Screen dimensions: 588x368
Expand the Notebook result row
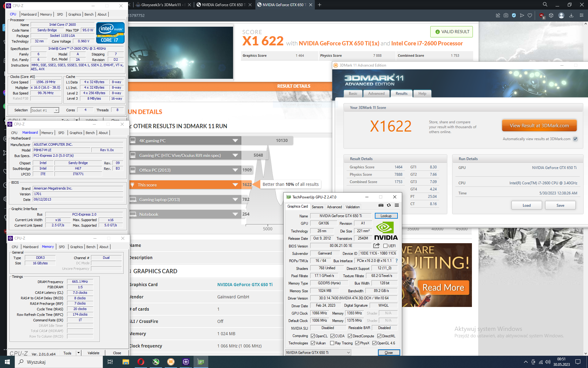click(x=235, y=214)
